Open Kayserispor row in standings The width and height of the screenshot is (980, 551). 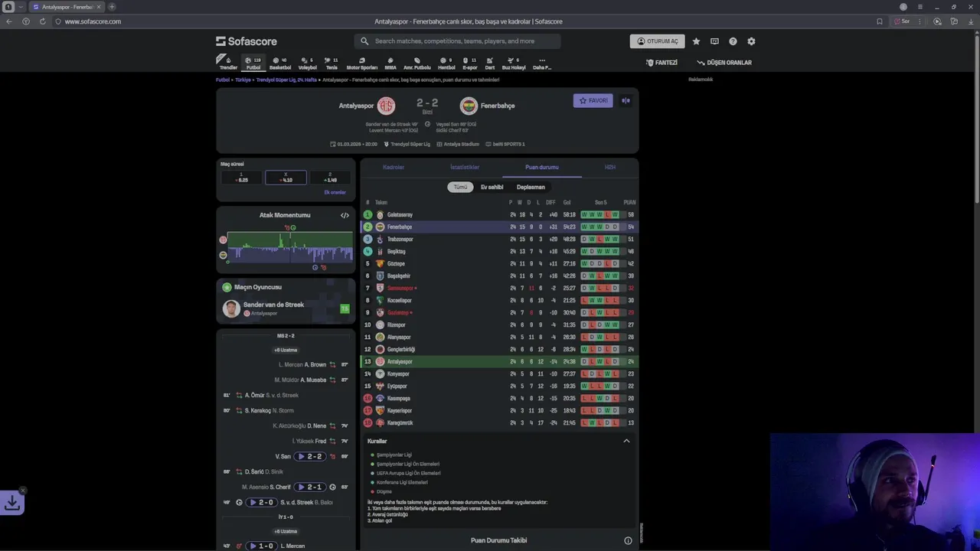pyautogui.click(x=499, y=411)
